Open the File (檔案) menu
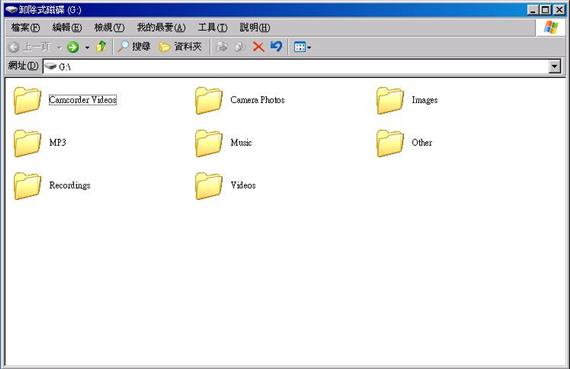The width and height of the screenshot is (570, 369). pyautogui.click(x=25, y=27)
